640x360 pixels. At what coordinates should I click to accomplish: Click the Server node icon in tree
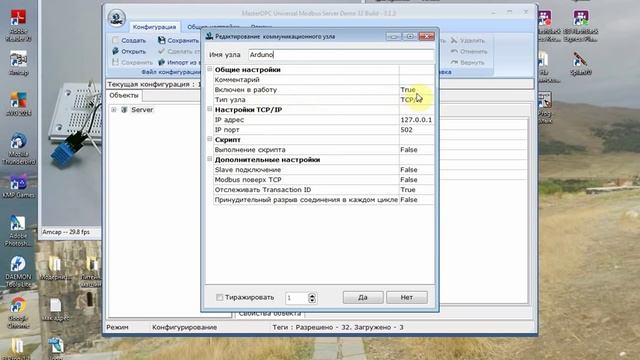[x=124, y=110]
